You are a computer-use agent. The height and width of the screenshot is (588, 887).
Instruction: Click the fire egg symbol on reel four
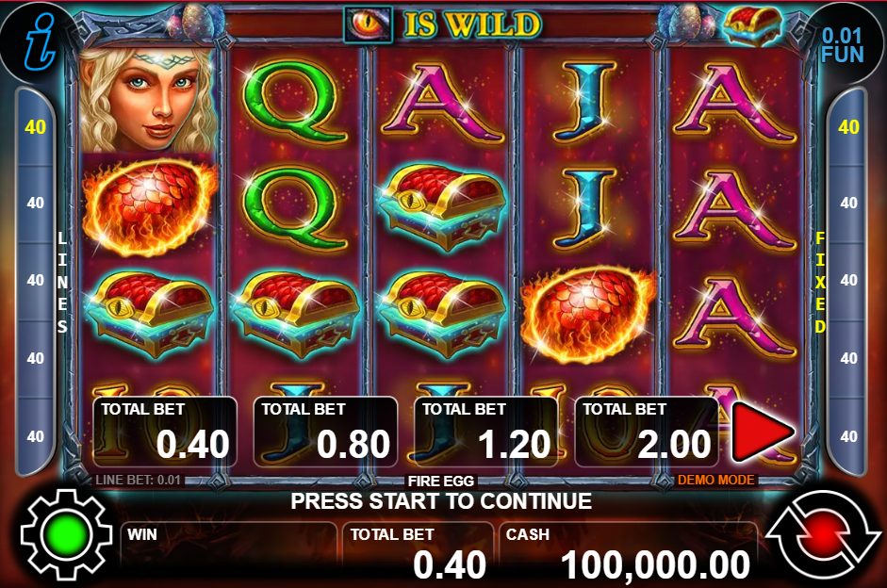click(588, 315)
